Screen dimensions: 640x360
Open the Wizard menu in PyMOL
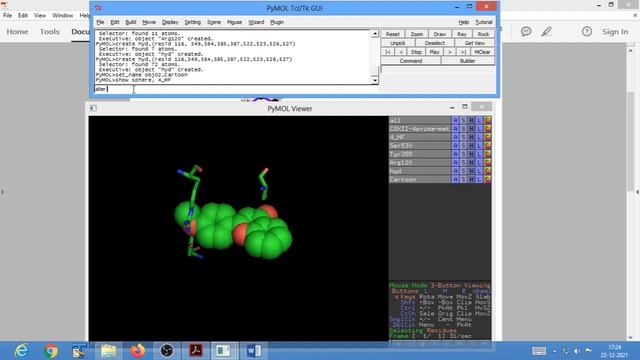click(x=256, y=22)
